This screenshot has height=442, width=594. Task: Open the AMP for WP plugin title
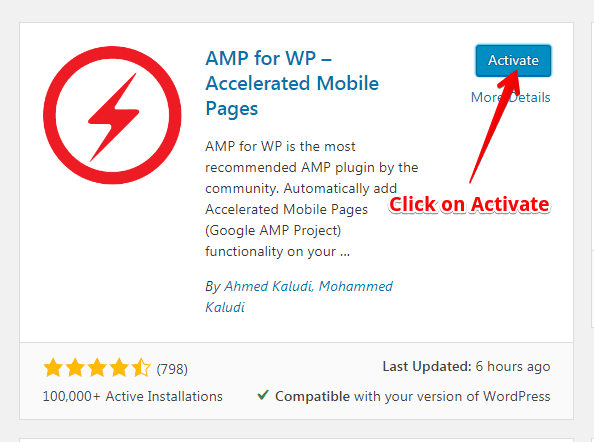[292, 83]
